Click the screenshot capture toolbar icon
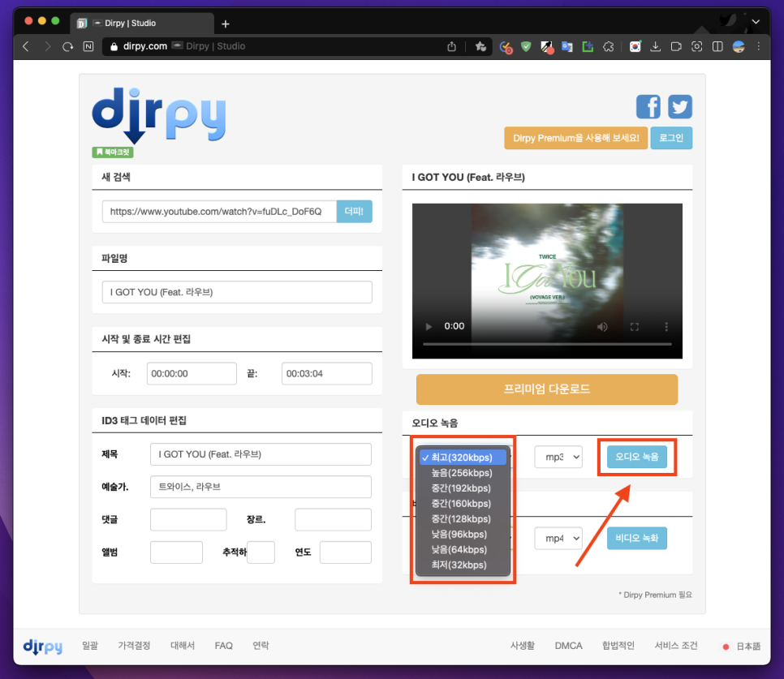 [696, 46]
